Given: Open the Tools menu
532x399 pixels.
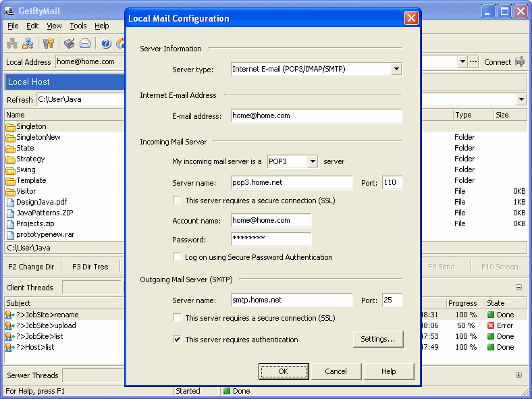Looking at the screenshot, I should (78, 26).
